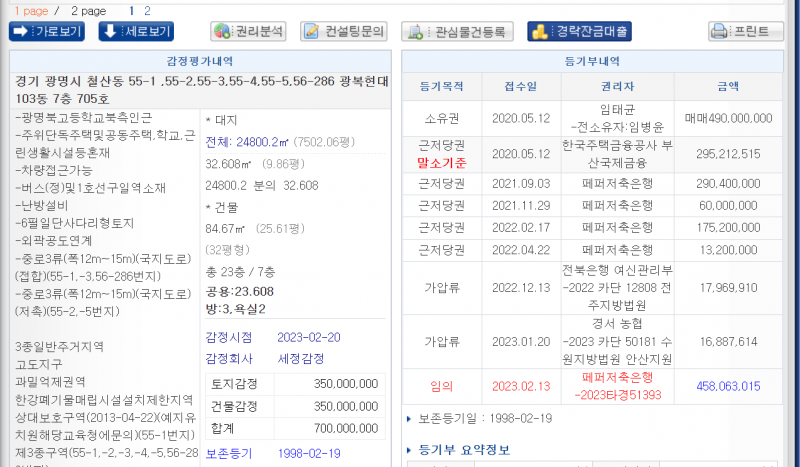The image size is (800, 467).
Task: Click the coin icon on 경락잔금대출
Action: click(x=540, y=32)
